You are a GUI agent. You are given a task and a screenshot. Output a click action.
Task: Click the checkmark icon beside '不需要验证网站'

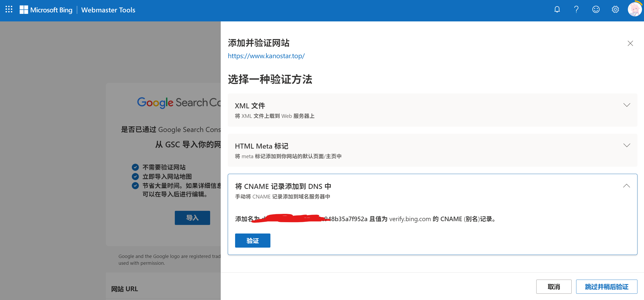point(135,167)
